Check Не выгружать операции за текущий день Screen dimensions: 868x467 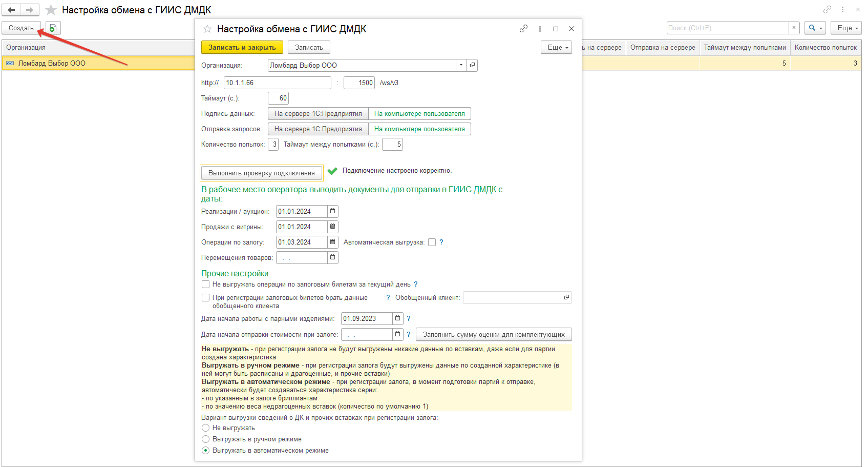205,284
